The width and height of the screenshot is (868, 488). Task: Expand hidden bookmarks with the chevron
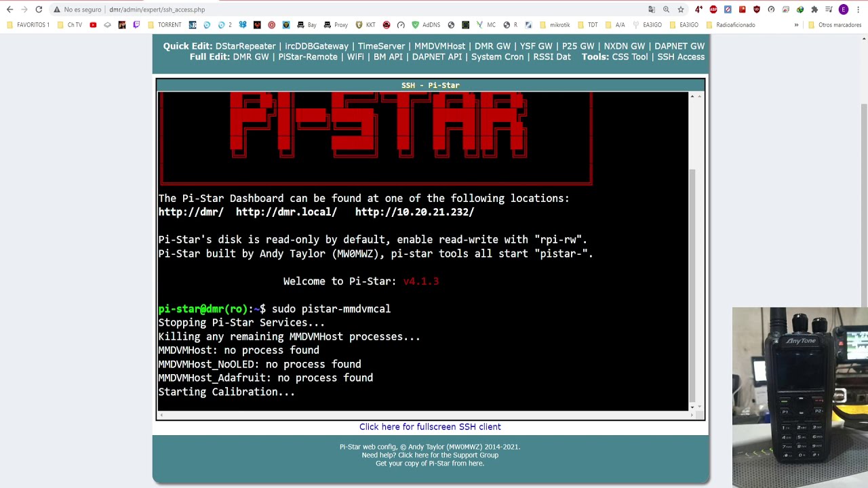tap(796, 25)
